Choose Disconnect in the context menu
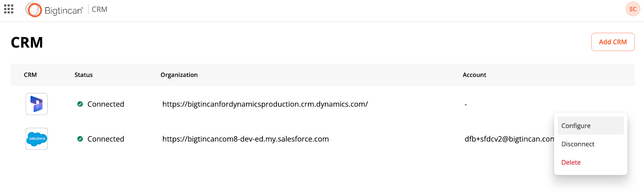Image resolution: width=644 pixels, height=193 pixels. tap(578, 144)
